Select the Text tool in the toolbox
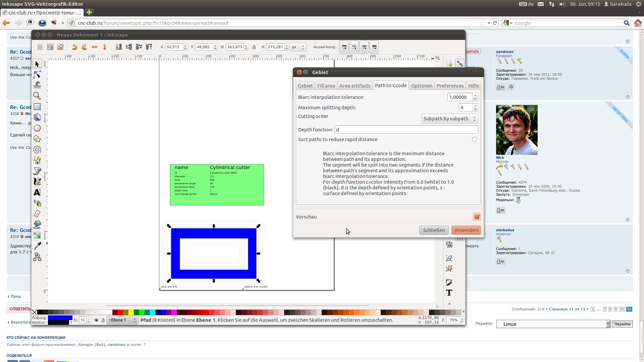The width and height of the screenshot is (644, 362). point(37,192)
